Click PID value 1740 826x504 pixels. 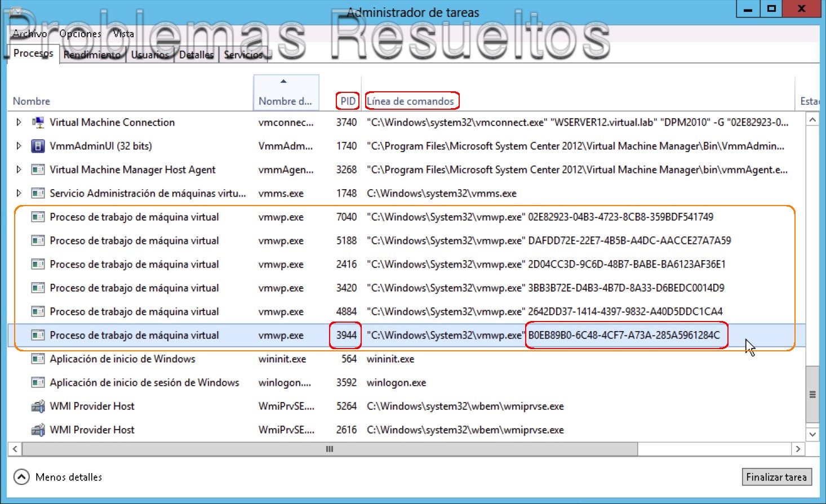347,146
